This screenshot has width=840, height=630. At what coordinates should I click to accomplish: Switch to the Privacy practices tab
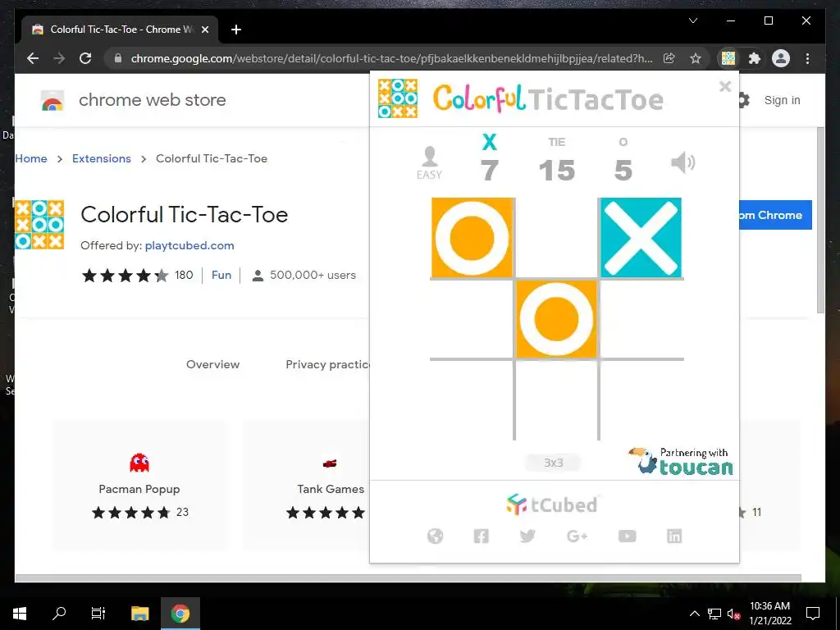327,364
